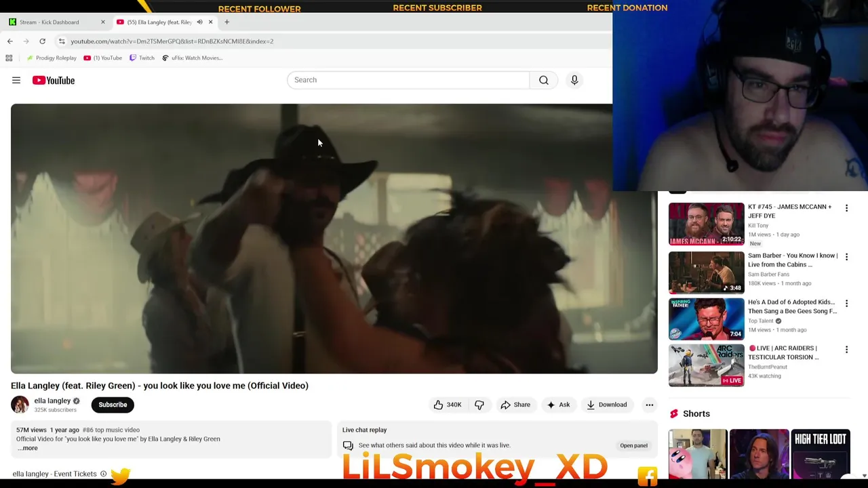This screenshot has width=868, height=488.
Task: Like the video with 340K thumbs-up
Action: coord(448,405)
